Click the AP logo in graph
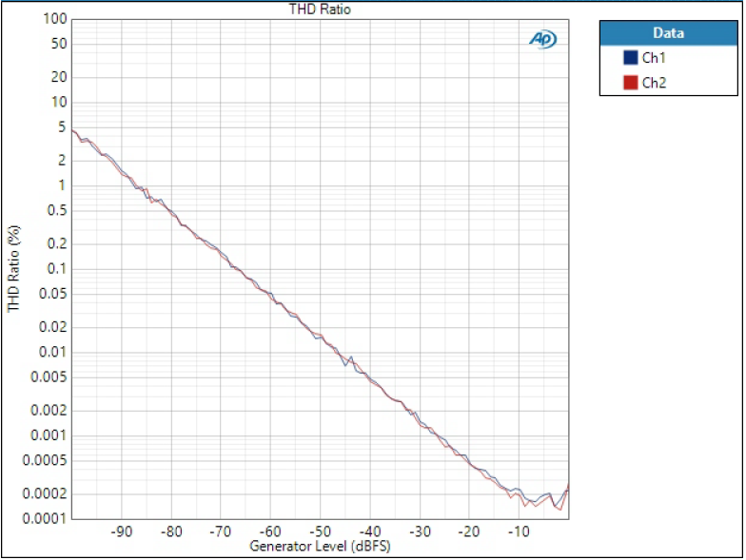The image size is (746, 560). coord(542,39)
